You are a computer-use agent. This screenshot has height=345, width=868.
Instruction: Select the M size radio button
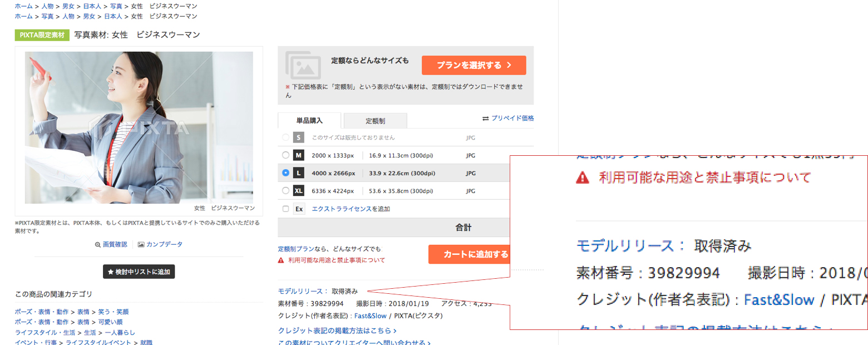[285, 155]
